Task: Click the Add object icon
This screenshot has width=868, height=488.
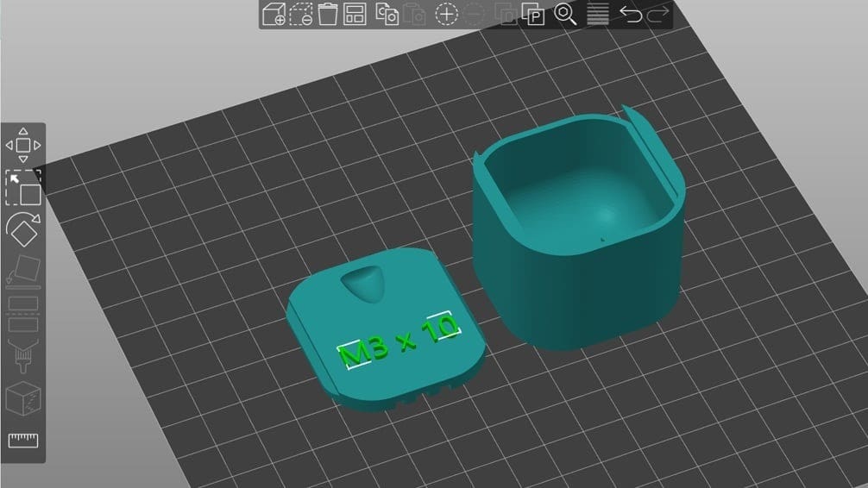Action: (274, 14)
